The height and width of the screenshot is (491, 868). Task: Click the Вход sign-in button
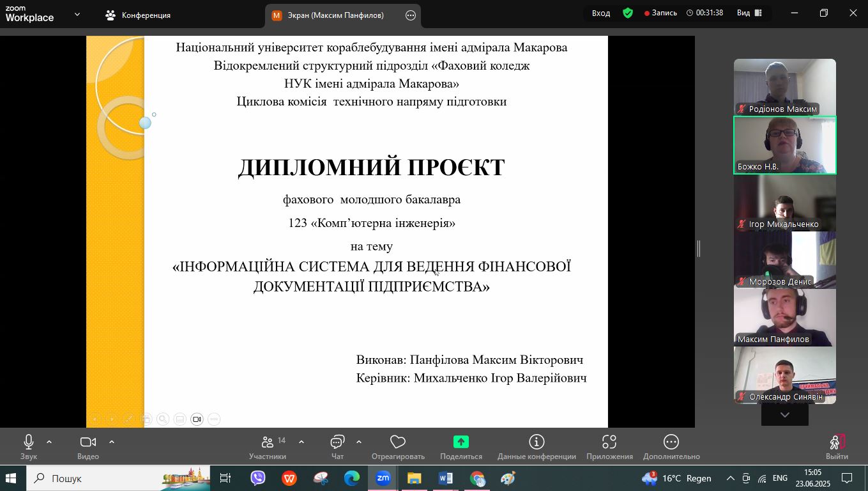tap(601, 13)
